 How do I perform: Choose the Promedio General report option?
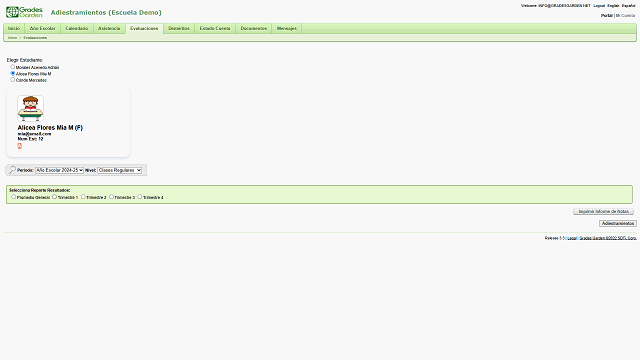coord(13,197)
